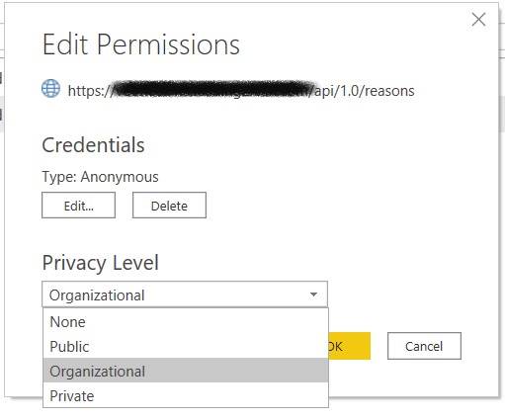Open the Privacy Level combo box
This screenshot has width=505, height=420.
tap(185, 294)
